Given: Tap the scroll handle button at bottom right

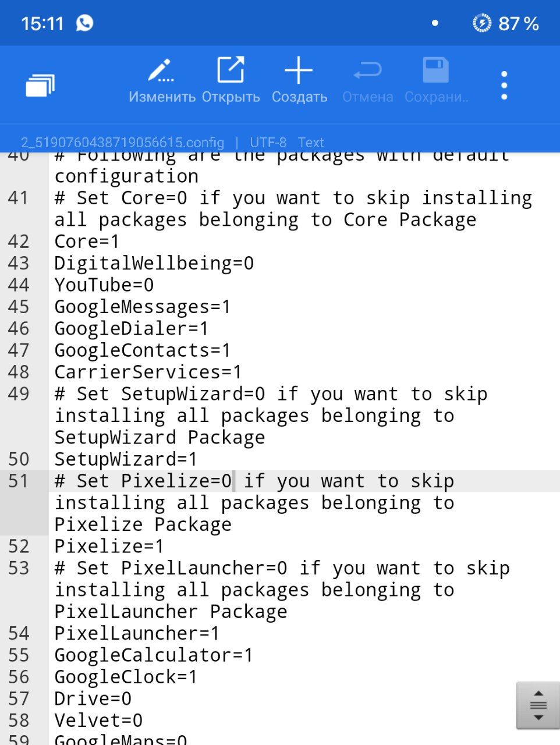Looking at the screenshot, I should click(x=537, y=705).
